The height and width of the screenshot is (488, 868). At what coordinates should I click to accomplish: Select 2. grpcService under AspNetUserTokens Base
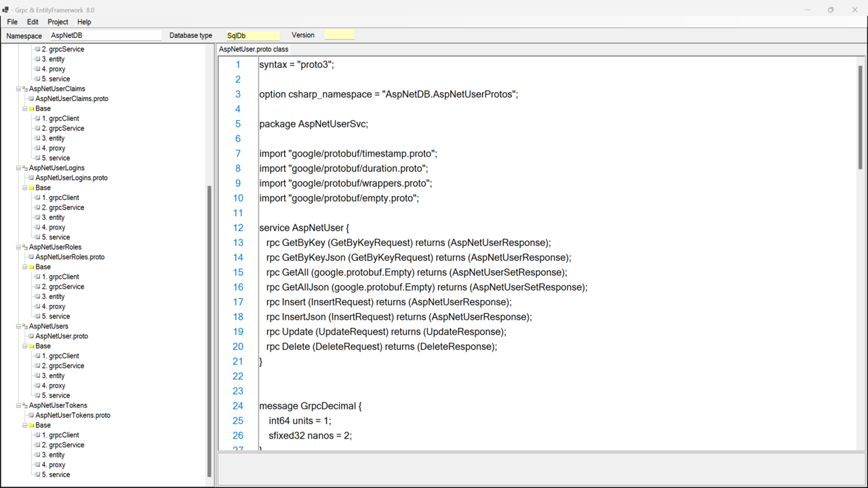(x=63, y=445)
